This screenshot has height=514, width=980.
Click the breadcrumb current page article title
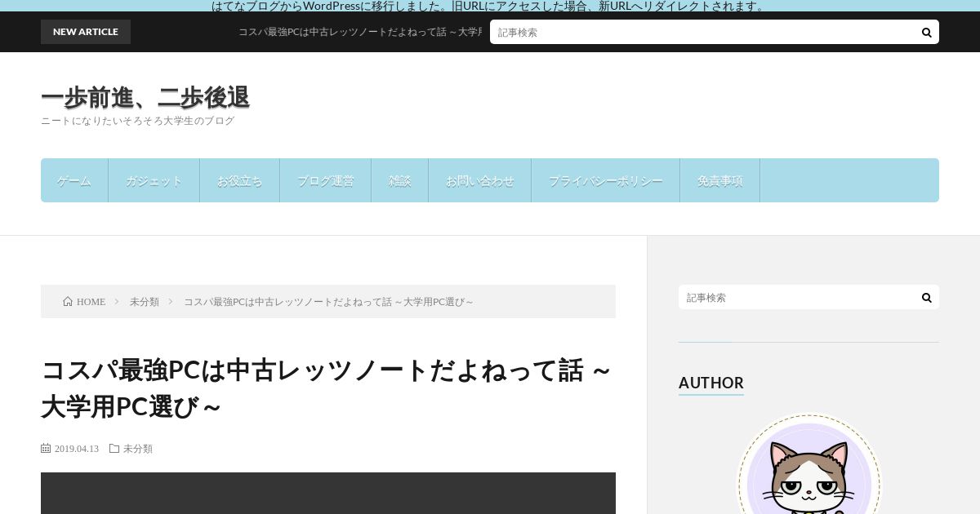[x=328, y=302]
